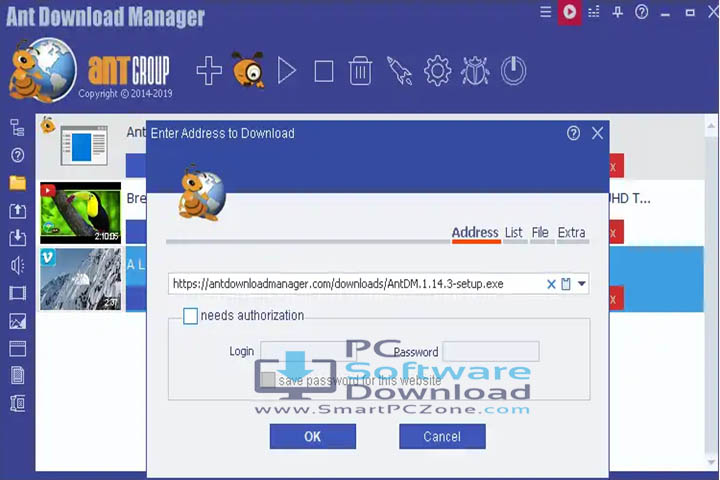Pin the window with the pin icon

click(x=618, y=12)
